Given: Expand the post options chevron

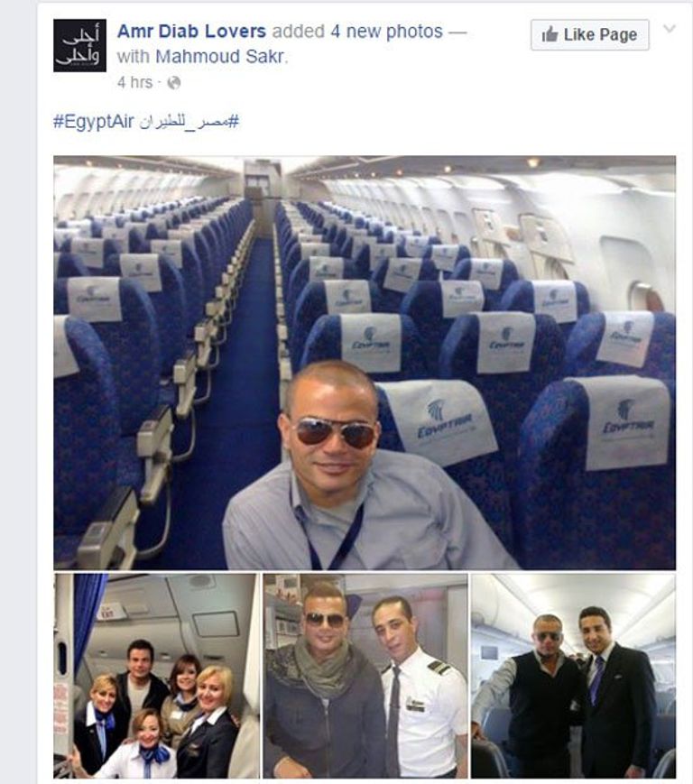Looking at the screenshot, I should click(670, 29).
